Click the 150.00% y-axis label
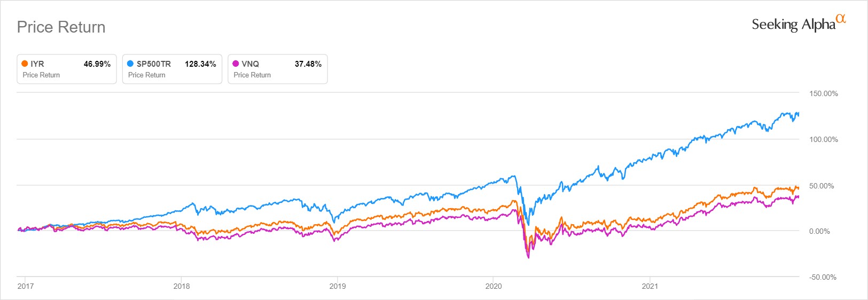Screen dimensions: 868x300 (x=823, y=93)
